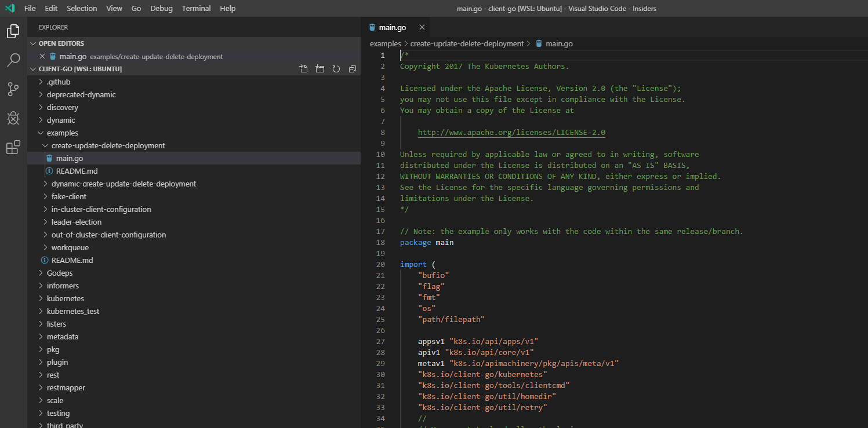Select main.go in the file tree
Viewport: 868px width, 428px height.
tap(194, 158)
